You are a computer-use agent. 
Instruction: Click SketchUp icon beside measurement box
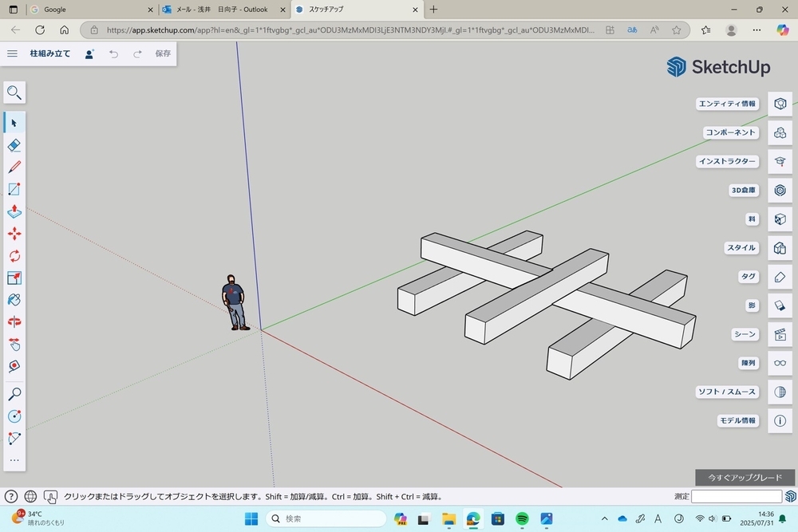790,496
